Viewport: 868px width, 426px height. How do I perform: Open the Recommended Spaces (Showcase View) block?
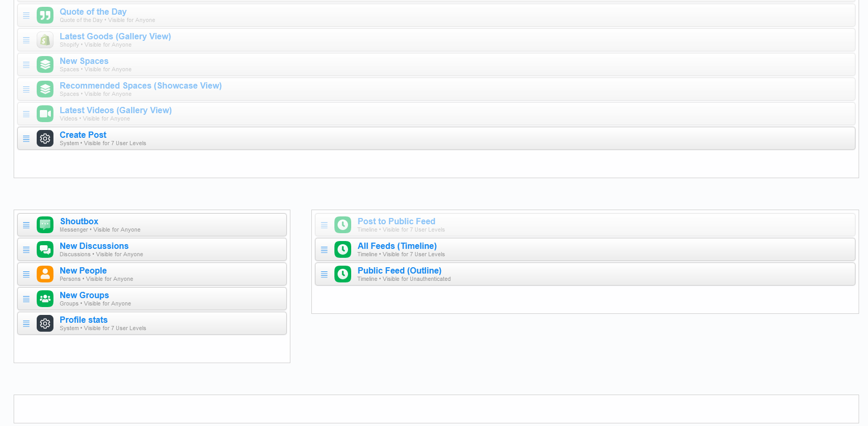(140, 86)
